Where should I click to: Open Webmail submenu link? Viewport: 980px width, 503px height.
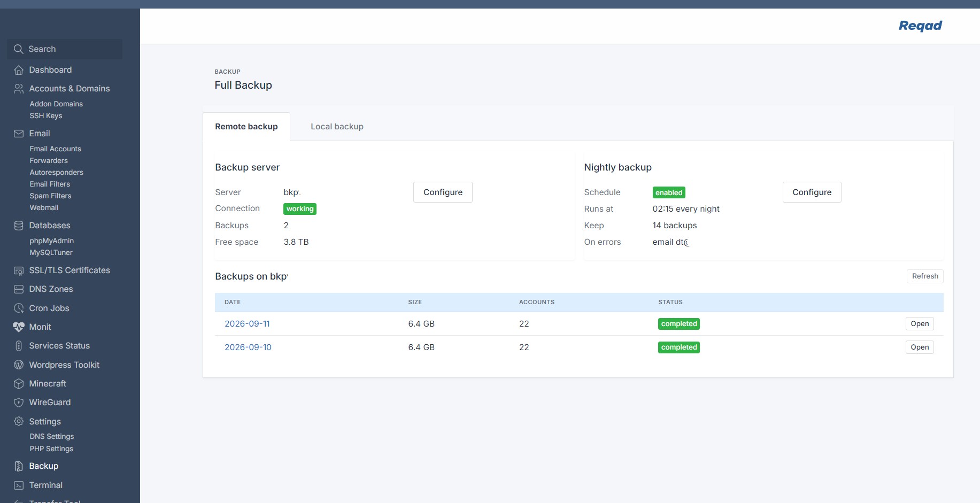pyautogui.click(x=44, y=208)
